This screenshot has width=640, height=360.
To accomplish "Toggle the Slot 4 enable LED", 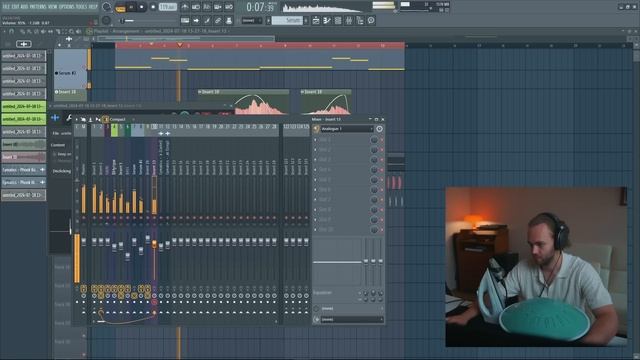I will pyautogui.click(x=382, y=170).
